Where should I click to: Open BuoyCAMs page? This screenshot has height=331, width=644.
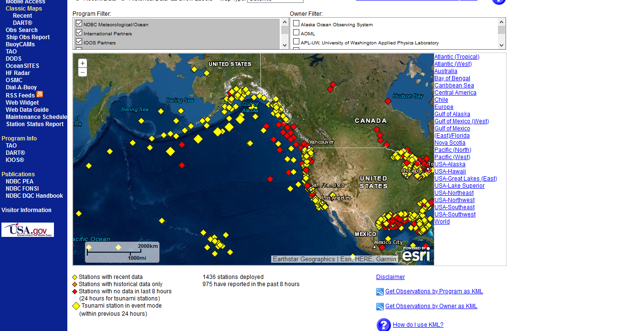pos(20,44)
